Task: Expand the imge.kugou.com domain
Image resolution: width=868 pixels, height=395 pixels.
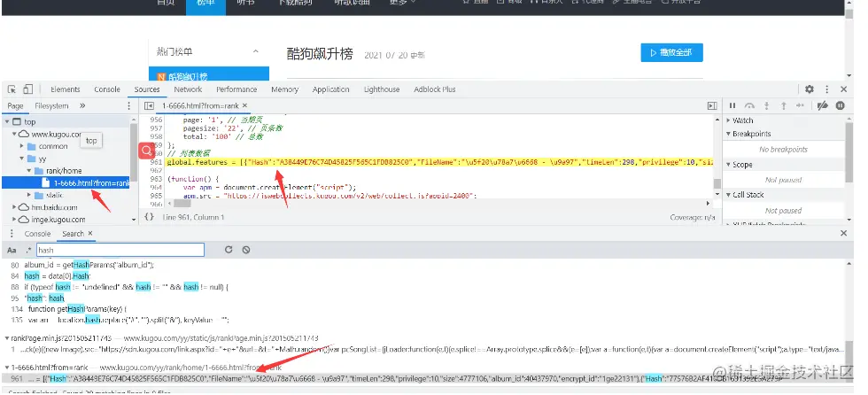Action: click(14, 220)
